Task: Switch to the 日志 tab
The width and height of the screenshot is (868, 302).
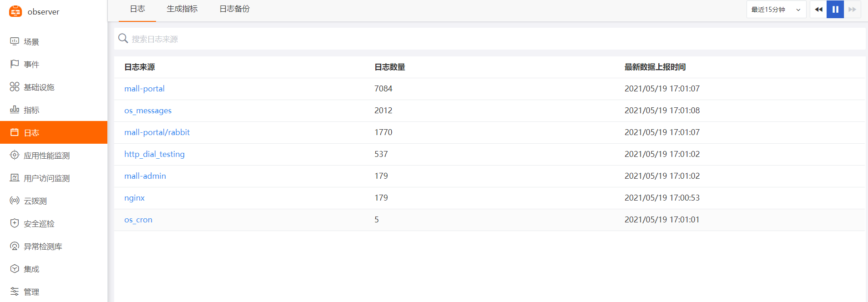Action: 137,9
